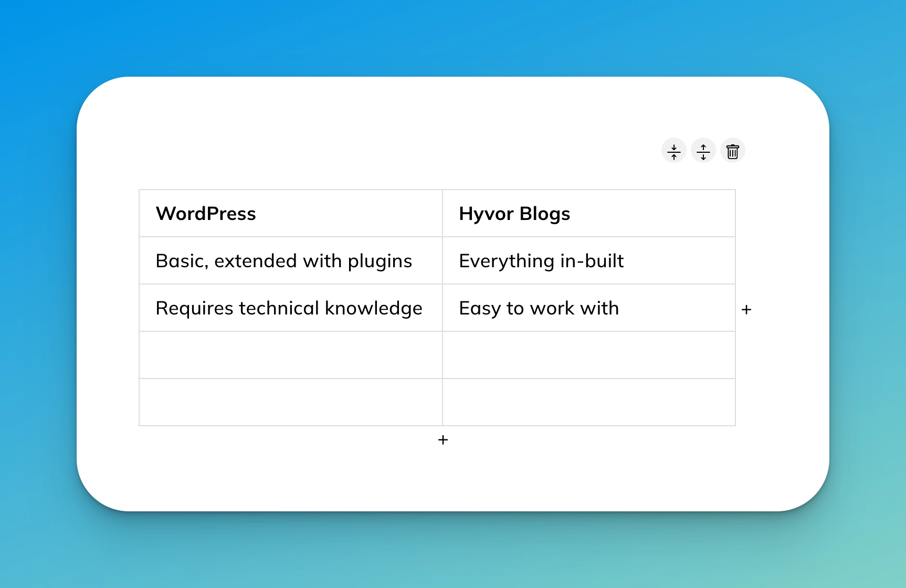Add a column with the right plus

pos(746,310)
